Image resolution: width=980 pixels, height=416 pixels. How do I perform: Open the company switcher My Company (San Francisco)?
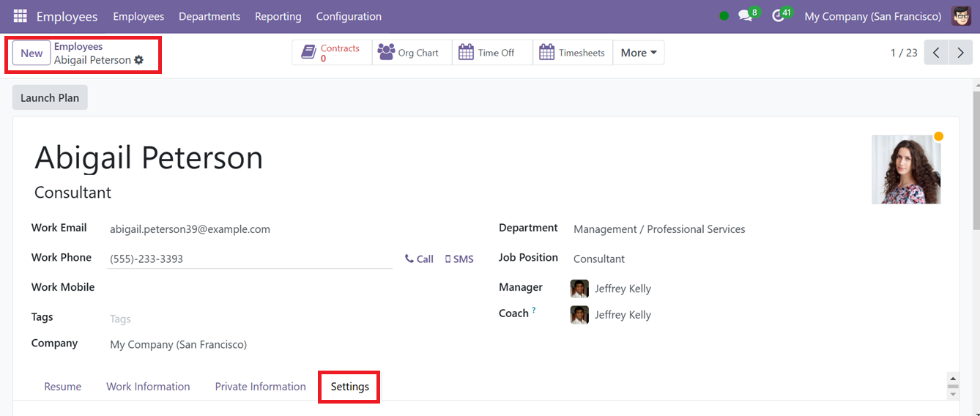click(873, 16)
